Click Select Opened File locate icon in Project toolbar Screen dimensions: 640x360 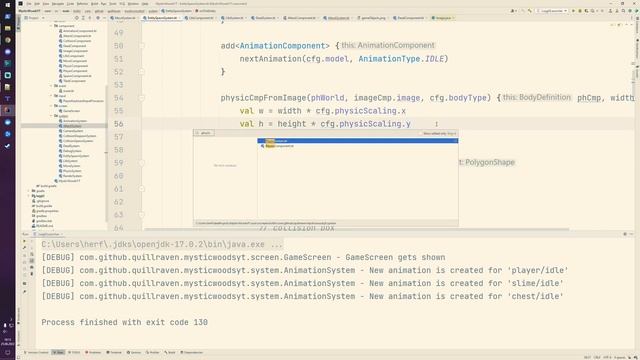pos(77,18)
